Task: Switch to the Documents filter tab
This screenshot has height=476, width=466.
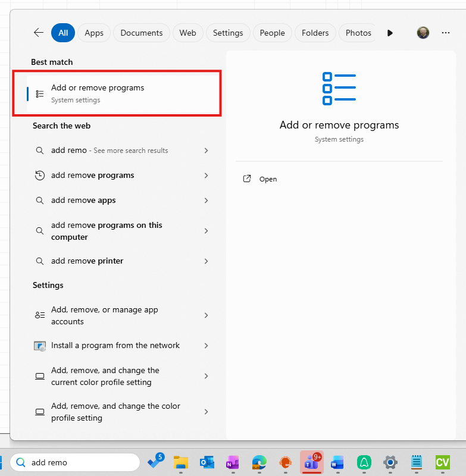Action: tap(142, 33)
